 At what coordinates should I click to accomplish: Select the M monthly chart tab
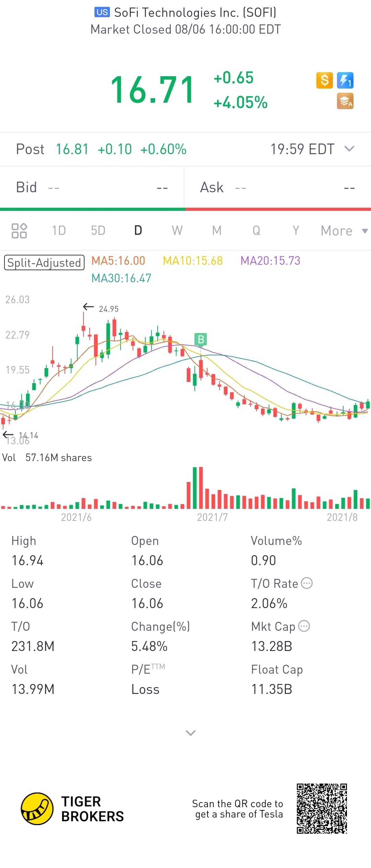[x=217, y=230]
